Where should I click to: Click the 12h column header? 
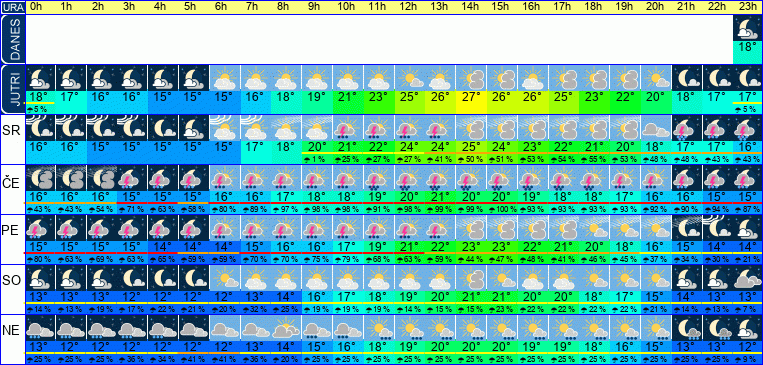(x=409, y=7)
